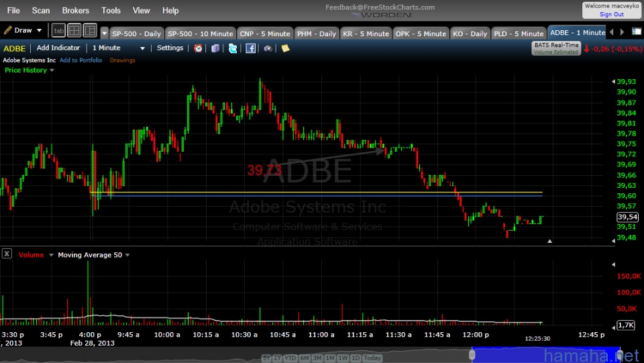Open the tab list dropdown arrow
Image resolution: width=644 pixels, height=363 pixels.
coord(105,34)
